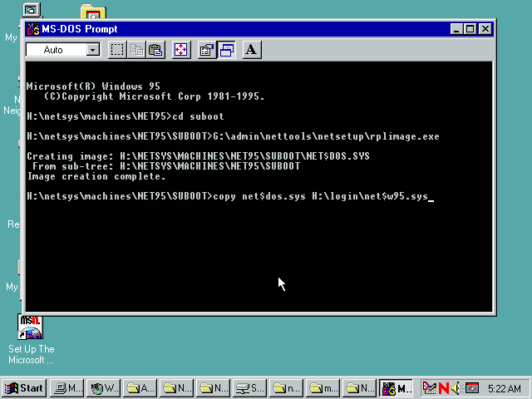Screen dimensions: 532x399
Task: Click 'Image creation complete.' text
Action: point(96,176)
